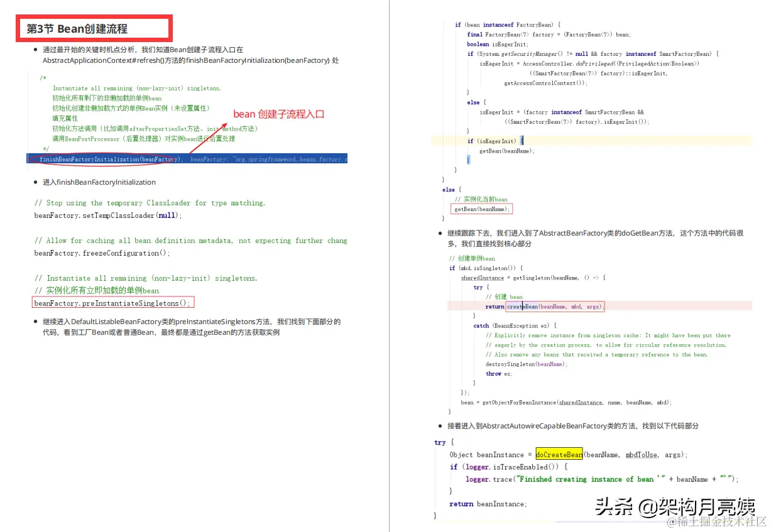Viewport: 771px width, 532px height.
Task: Select the highlighted line finishBeanFactoryInitialization(beanFactory);
Action: (187, 159)
